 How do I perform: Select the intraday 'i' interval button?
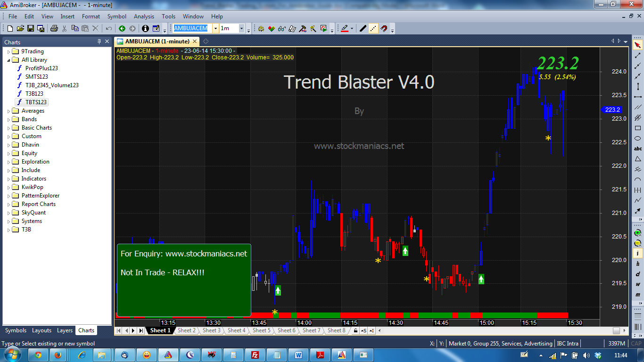point(638,254)
